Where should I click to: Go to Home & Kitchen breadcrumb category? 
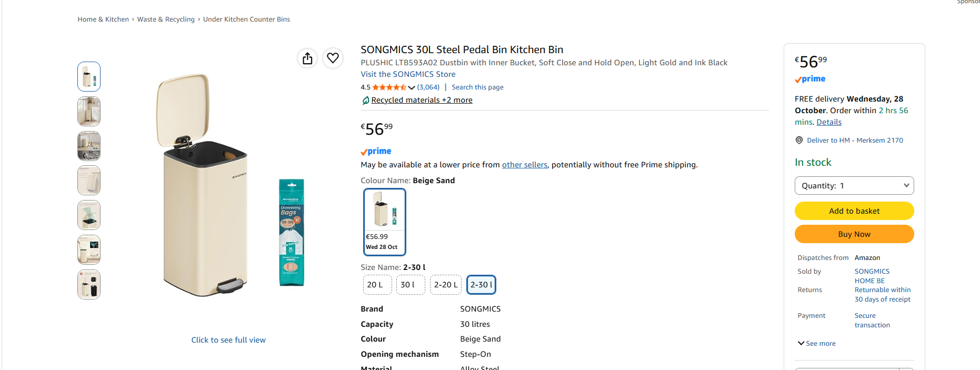point(103,19)
